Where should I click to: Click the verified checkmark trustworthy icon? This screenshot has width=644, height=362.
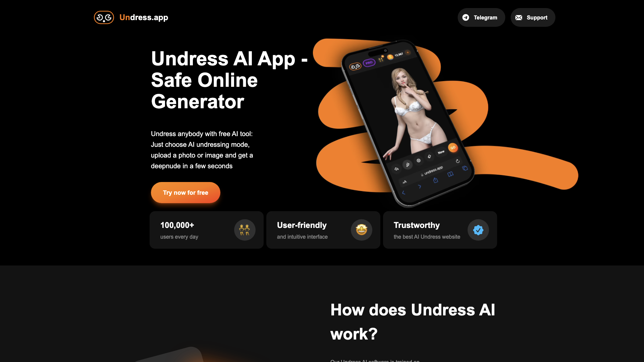click(x=478, y=230)
